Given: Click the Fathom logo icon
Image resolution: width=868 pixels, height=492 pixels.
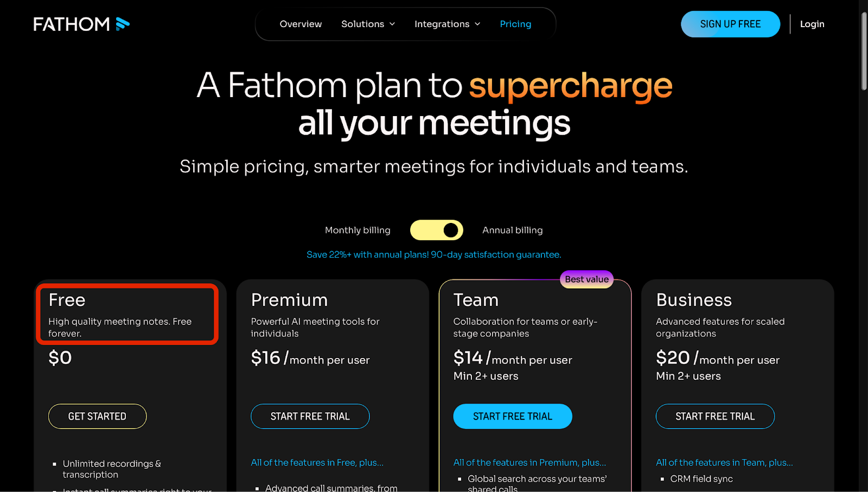Looking at the screenshot, I should pos(123,24).
